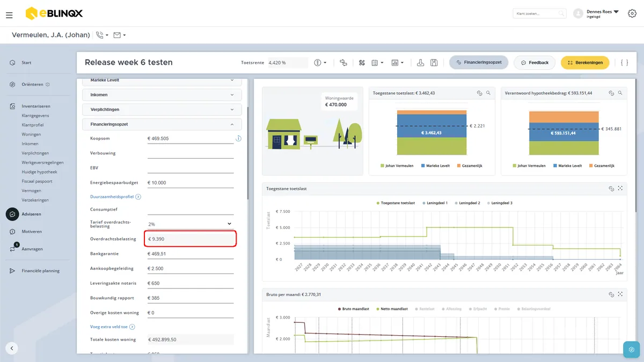Click the Berekeningen button

point(585,63)
